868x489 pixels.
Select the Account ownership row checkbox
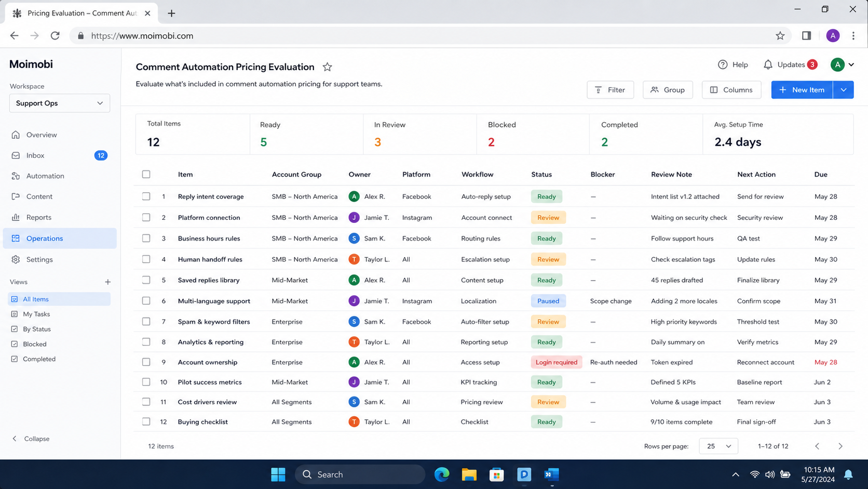(x=146, y=362)
